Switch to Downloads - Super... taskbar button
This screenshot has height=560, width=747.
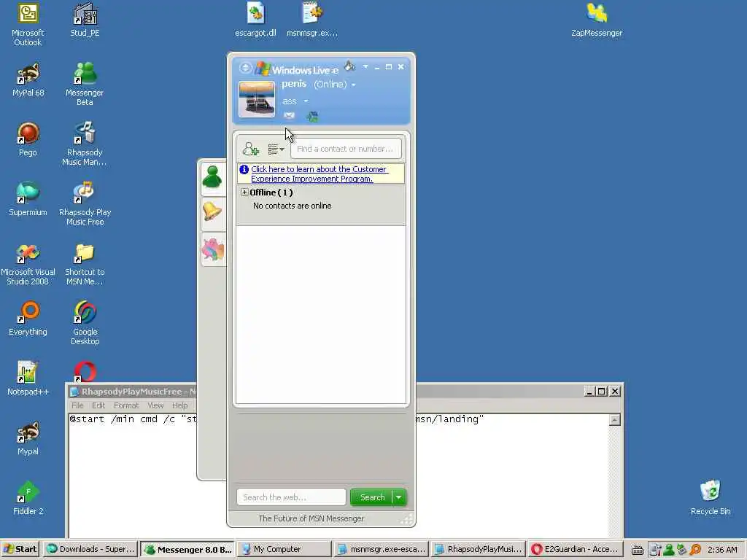tap(90, 549)
